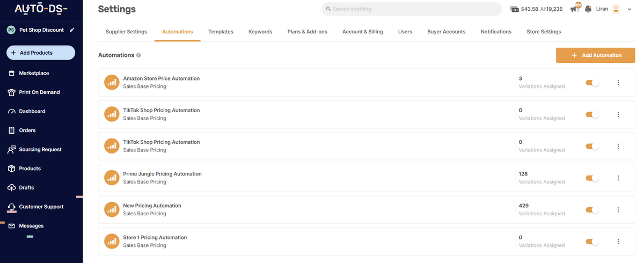Screen dimensions: 644x263
Task: Disable Amazon Store Price Automation toggle
Action: [x=592, y=83]
